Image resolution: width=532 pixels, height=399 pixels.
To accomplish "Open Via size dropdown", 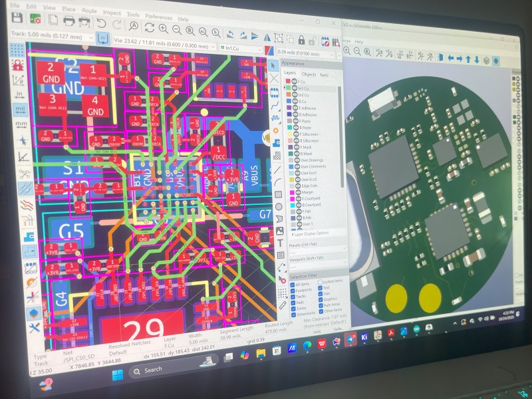I will (164, 45).
